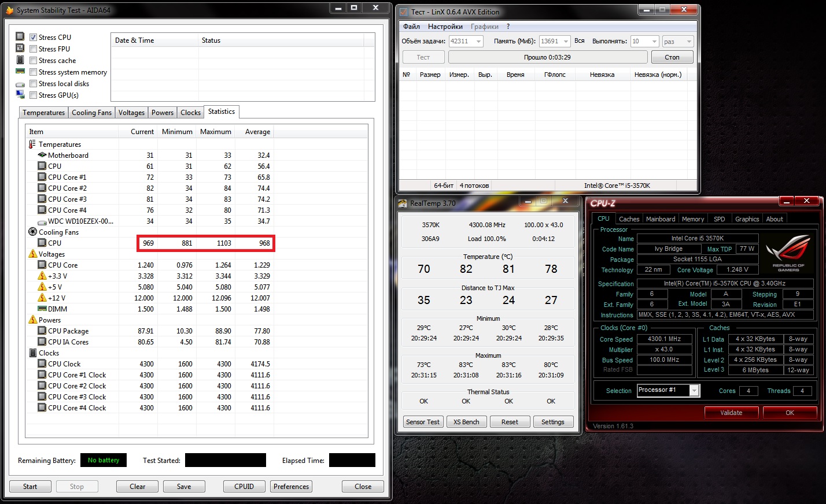Image resolution: width=826 pixels, height=504 pixels.
Task: Click the LinX progress bar showing Прошло 0:03:29
Action: click(547, 57)
